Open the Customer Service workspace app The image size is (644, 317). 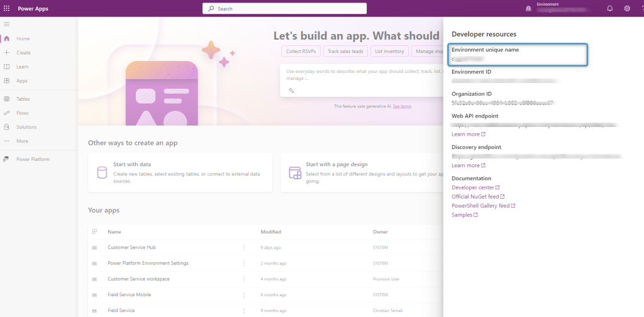[138, 279]
